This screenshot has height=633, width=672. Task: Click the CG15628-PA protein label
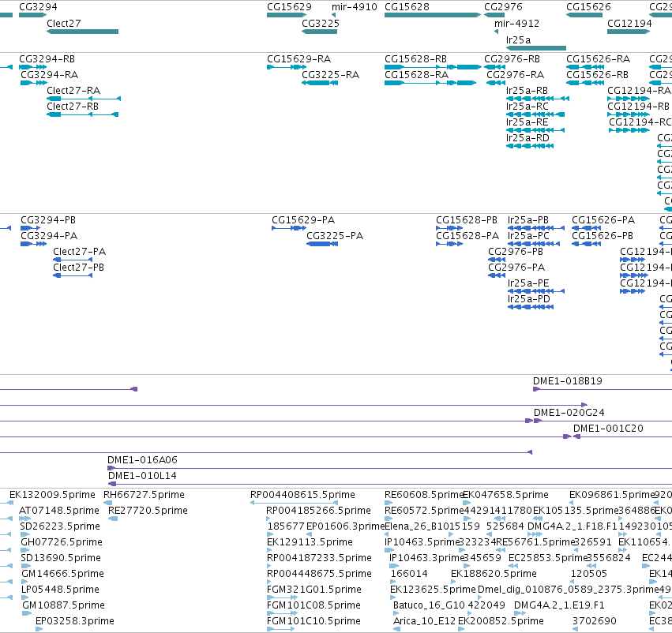click(467, 236)
